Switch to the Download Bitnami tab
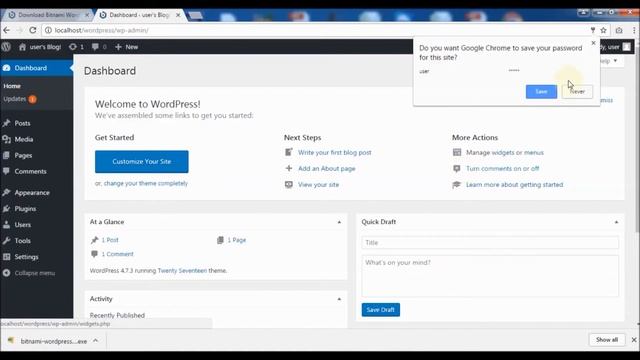 (48, 15)
